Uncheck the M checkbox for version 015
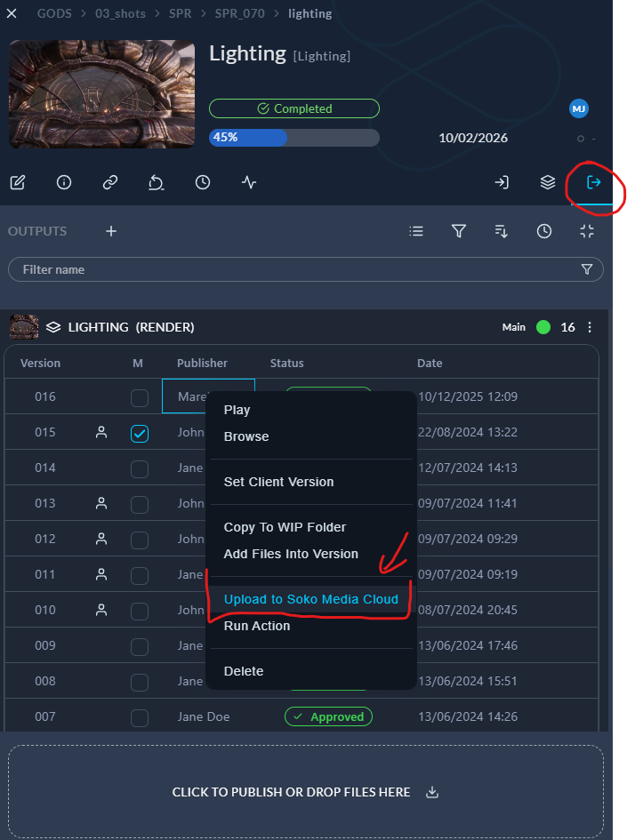This screenshot has height=840, width=627. pyautogui.click(x=140, y=434)
